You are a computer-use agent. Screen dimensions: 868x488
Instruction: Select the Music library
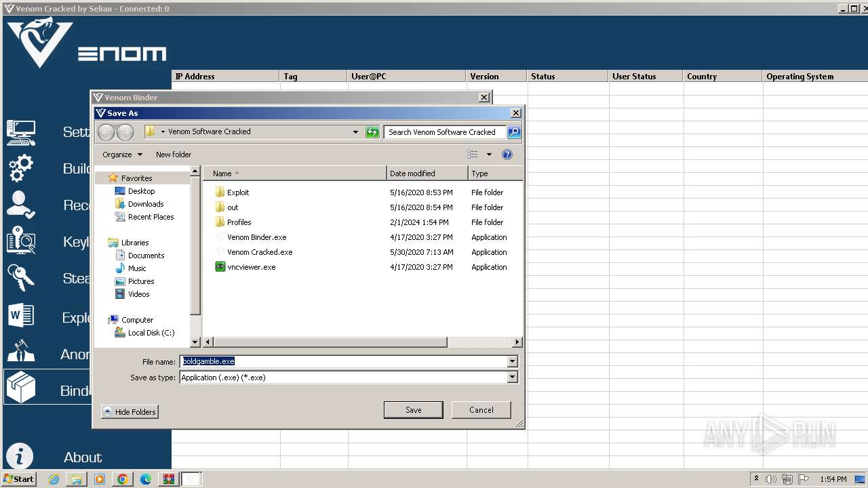(137, 268)
